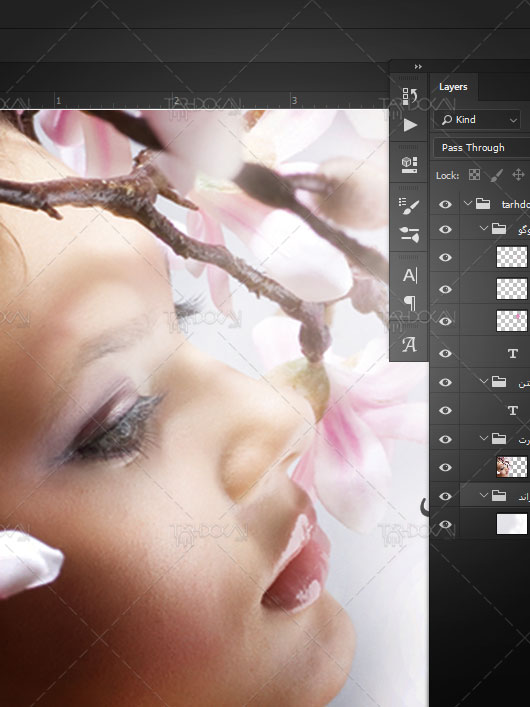This screenshot has width=530, height=707.
Task: Open the History panel icon
Action: click(x=410, y=96)
